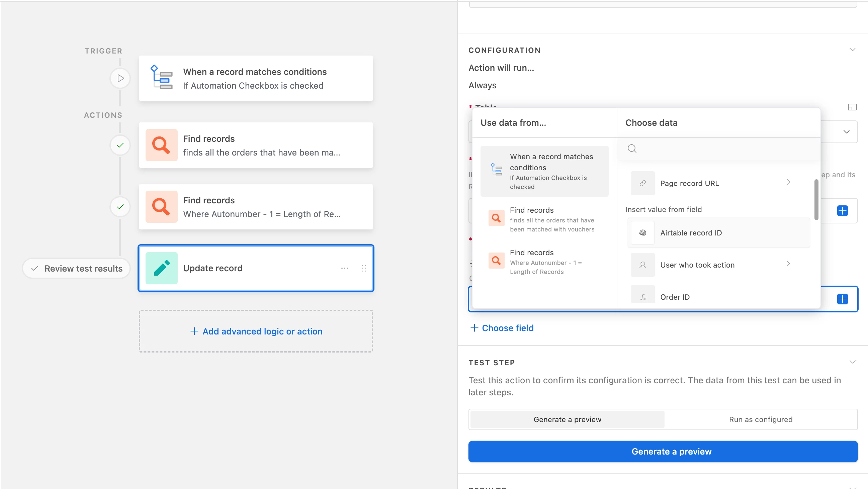Viewport: 868px width, 489px height.
Task: Click the blue Generate a preview button
Action: point(663,451)
